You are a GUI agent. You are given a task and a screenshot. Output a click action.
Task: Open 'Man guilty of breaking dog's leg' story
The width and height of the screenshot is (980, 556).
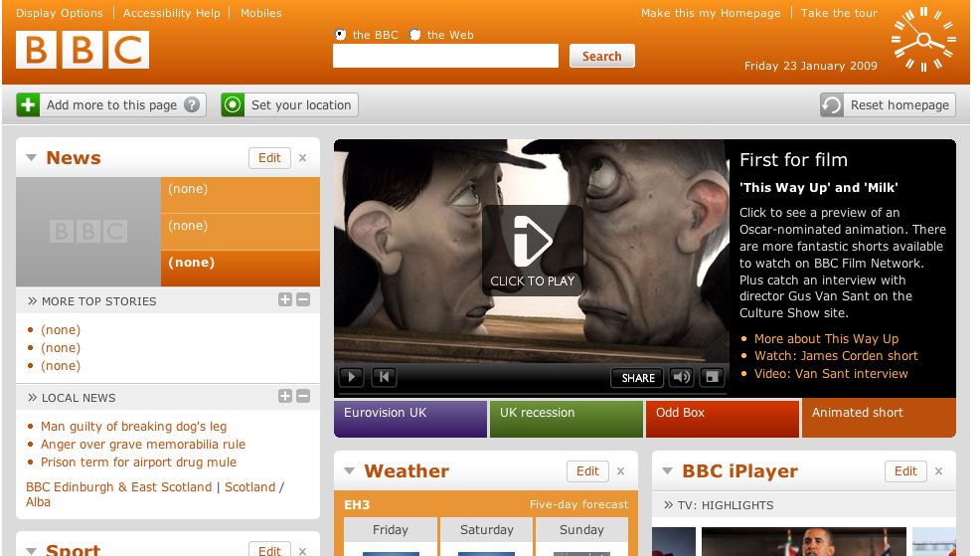(x=134, y=427)
